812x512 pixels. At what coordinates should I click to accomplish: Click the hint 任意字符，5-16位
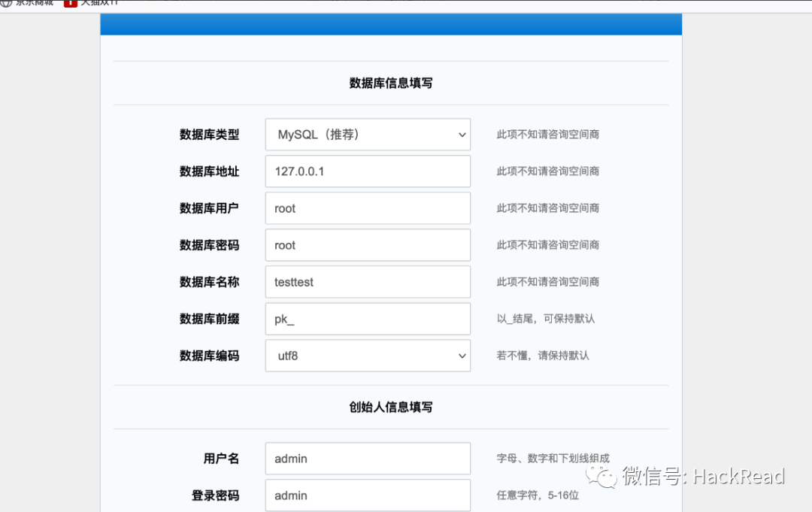coord(538,495)
